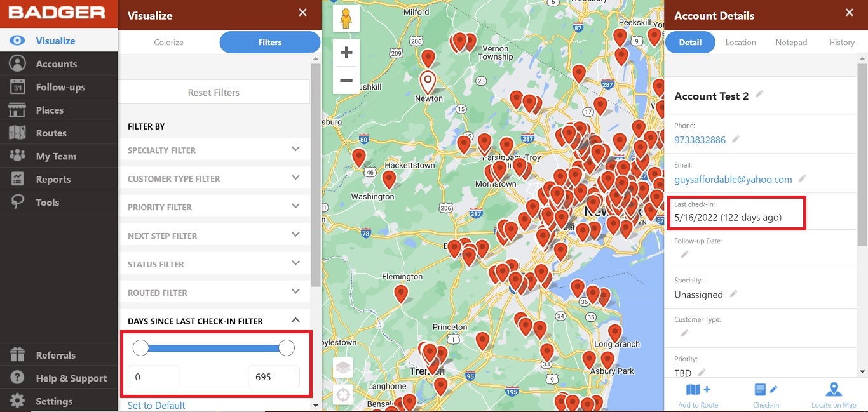Open the map layers icon
The image size is (868, 412).
coord(343,367)
